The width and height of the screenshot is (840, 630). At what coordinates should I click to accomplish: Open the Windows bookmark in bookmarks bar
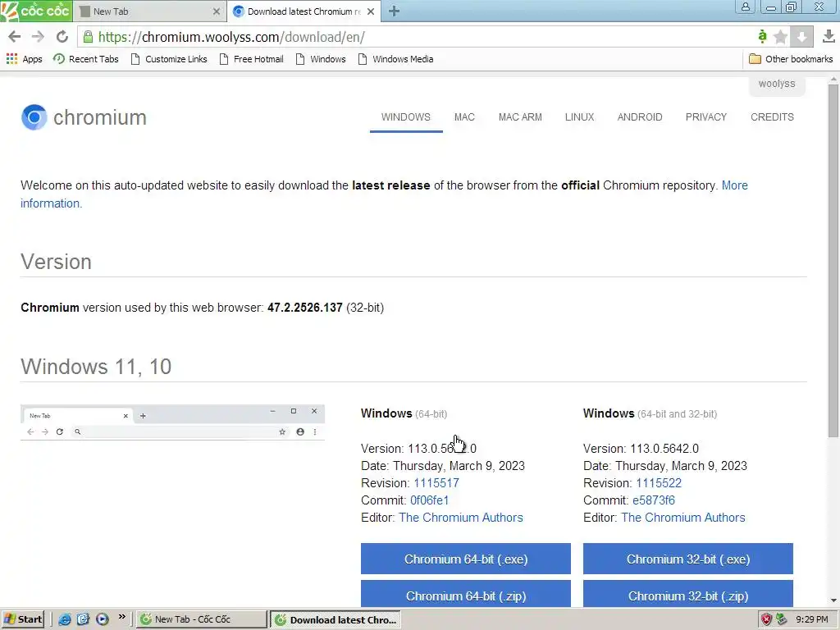click(x=321, y=59)
